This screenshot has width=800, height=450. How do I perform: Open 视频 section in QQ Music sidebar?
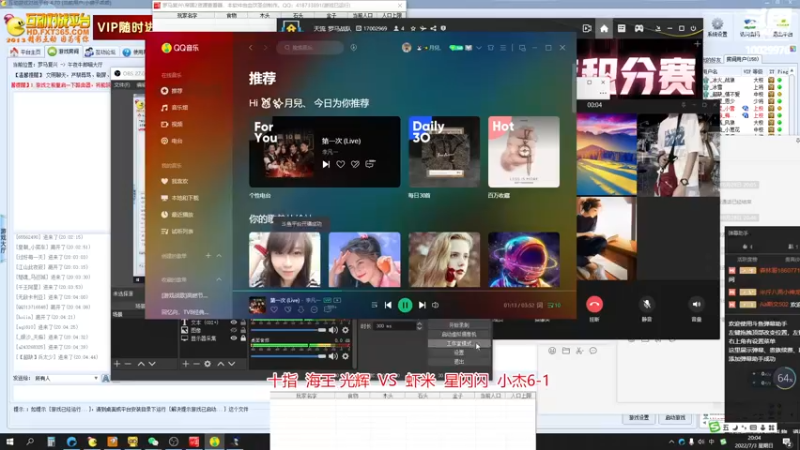[171, 124]
